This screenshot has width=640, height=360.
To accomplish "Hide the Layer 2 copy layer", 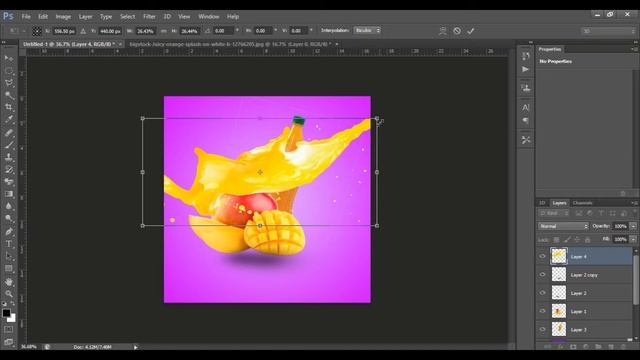I will point(542,275).
